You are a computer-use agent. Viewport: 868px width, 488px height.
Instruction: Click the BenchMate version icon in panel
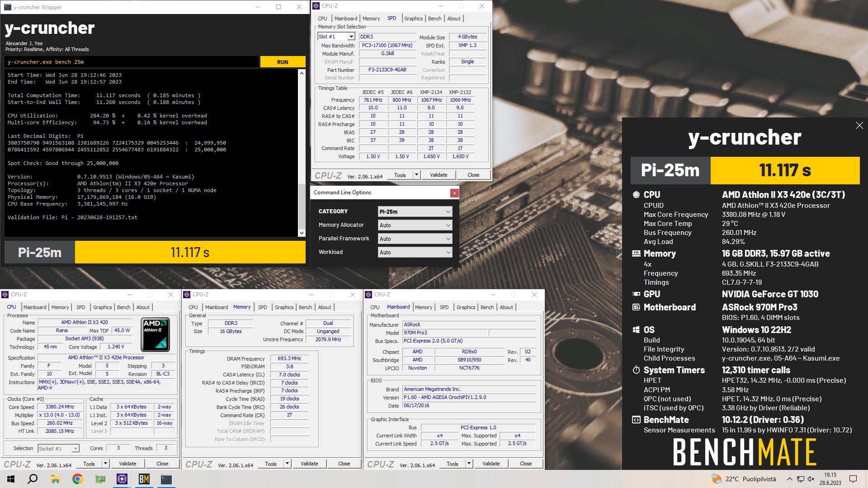pyautogui.click(x=636, y=420)
